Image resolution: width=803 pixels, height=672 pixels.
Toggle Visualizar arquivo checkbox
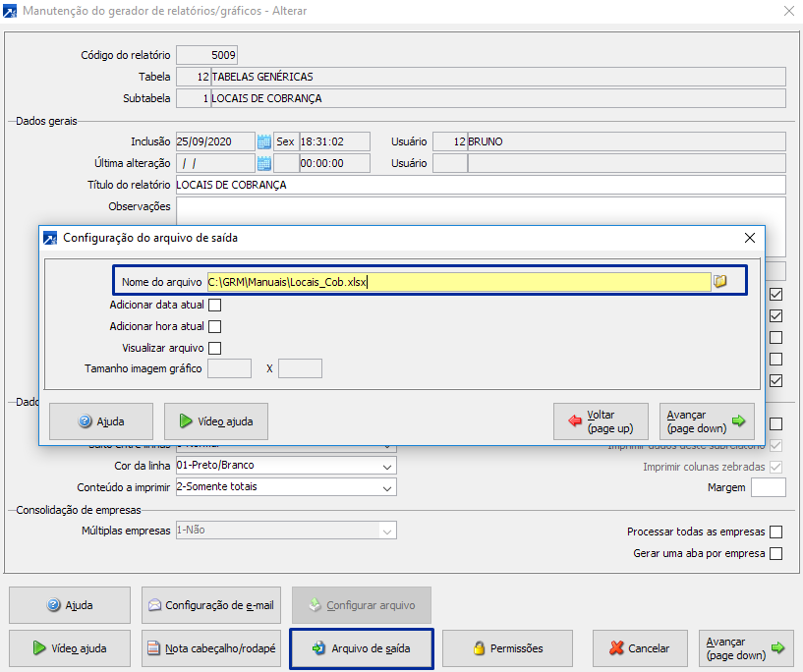[x=214, y=348]
